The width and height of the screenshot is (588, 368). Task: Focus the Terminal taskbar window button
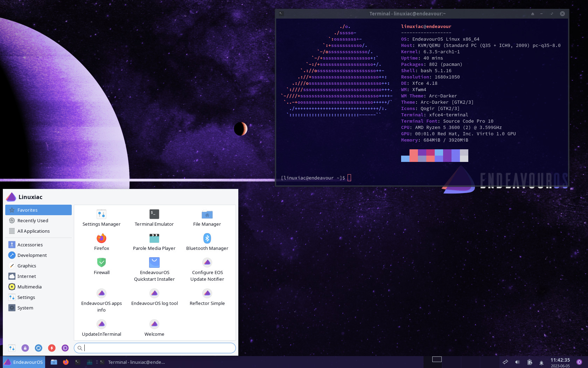(132, 362)
